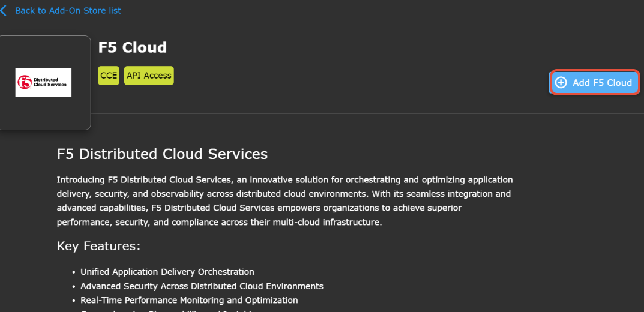
Task: Select the Unified Application Delivery Orchestration item
Action: 167,272
